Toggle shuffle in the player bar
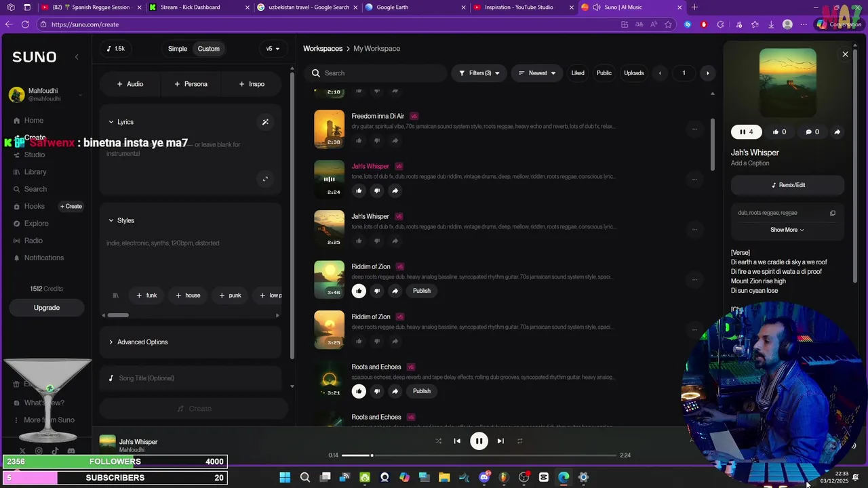The height and width of the screenshot is (488, 868). (x=438, y=441)
